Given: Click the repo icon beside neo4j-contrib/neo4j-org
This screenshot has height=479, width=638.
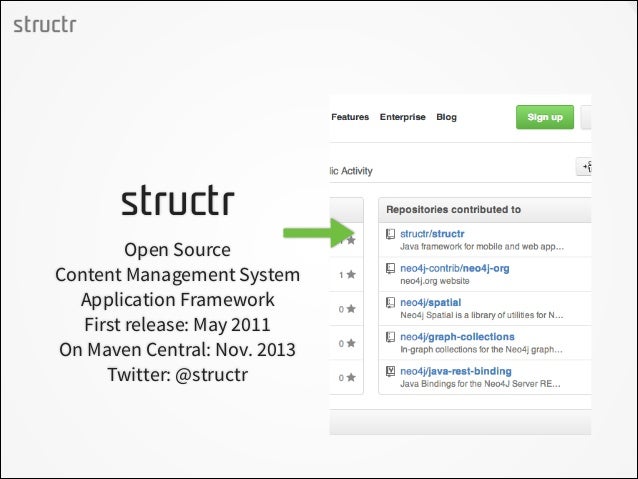Looking at the screenshot, I should click(x=390, y=268).
